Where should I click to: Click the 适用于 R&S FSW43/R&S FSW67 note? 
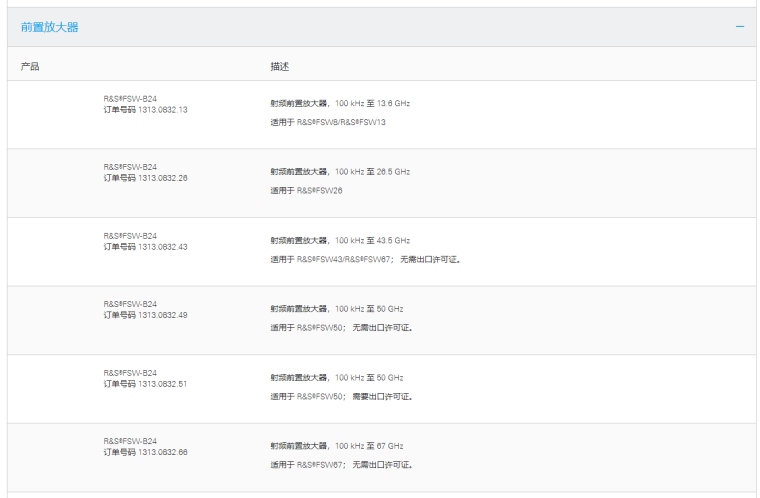(x=365, y=259)
